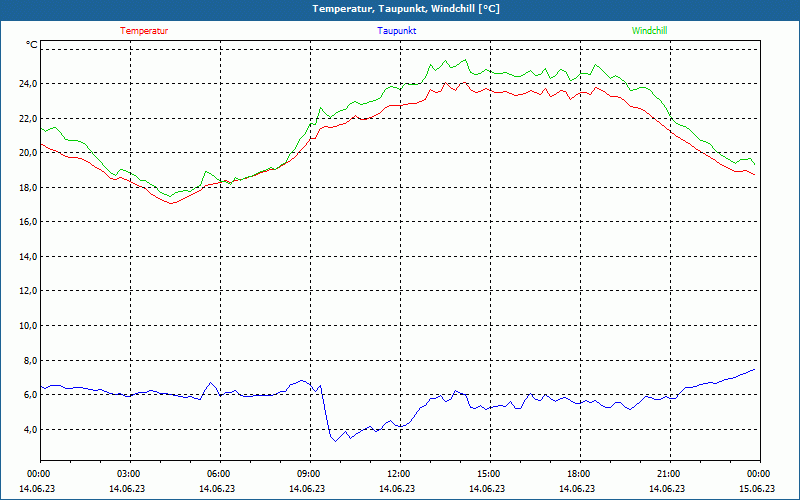The image size is (800, 500).
Task: Click the °C unit label on axis
Action: pos(32,45)
